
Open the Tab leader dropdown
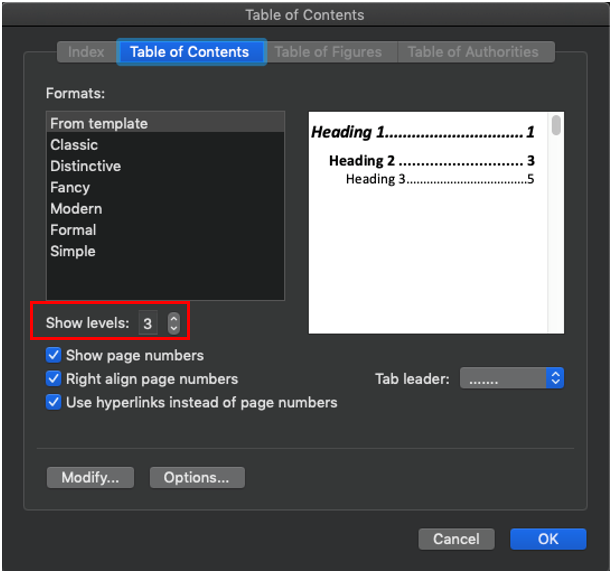pos(512,379)
